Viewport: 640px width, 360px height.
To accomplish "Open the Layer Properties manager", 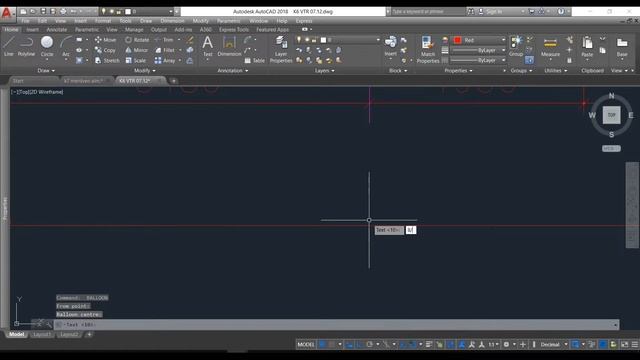I will (x=281, y=49).
